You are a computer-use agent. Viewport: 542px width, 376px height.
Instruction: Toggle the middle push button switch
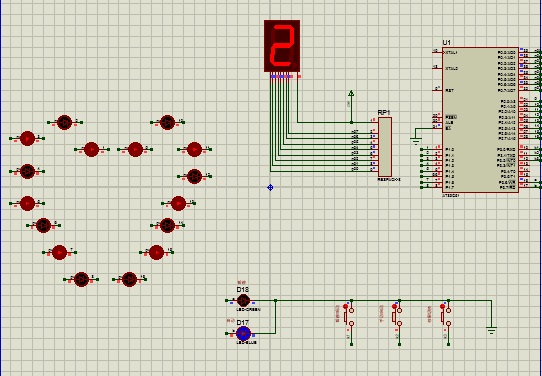(398, 315)
